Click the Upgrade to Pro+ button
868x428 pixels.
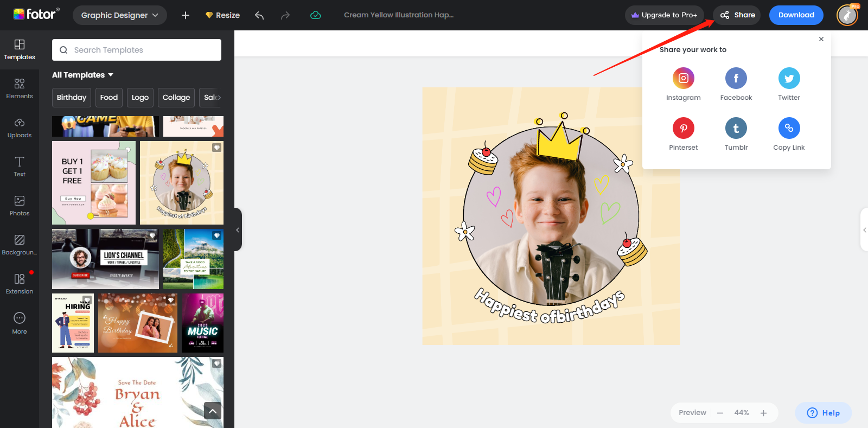click(664, 15)
